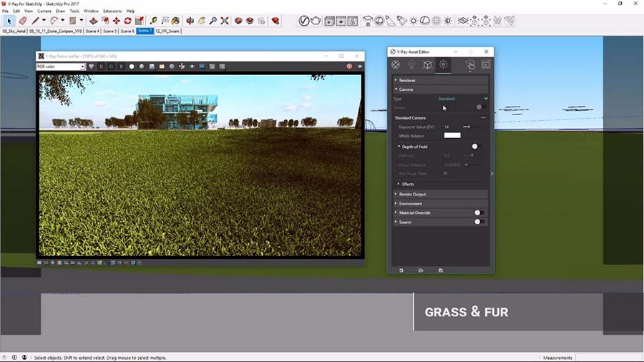
Task: Click the Settings gear tab in Asset Editor
Action: pyautogui.click(x=443, y=65)
